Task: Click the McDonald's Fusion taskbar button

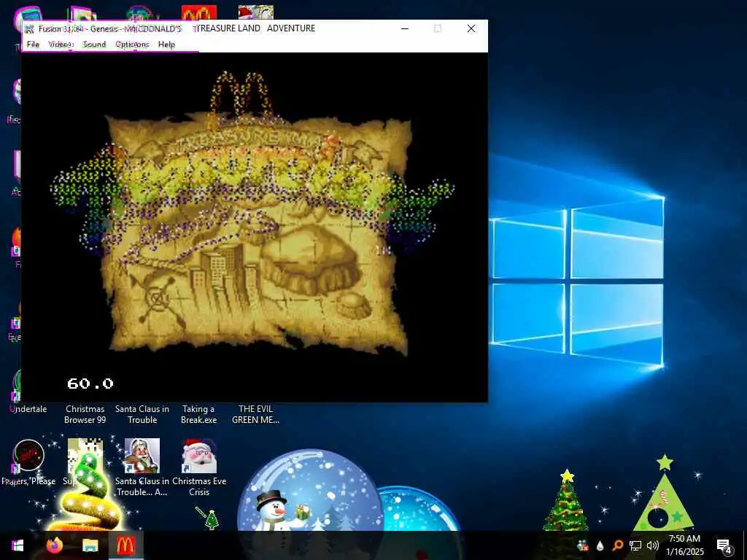Action: click(125, 545)
